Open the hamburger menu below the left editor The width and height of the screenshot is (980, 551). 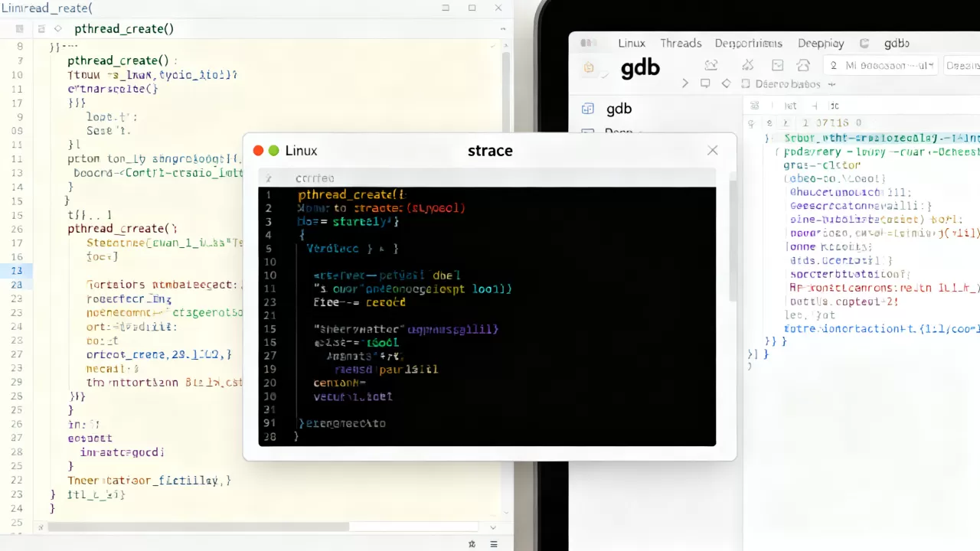pos(494,543)
